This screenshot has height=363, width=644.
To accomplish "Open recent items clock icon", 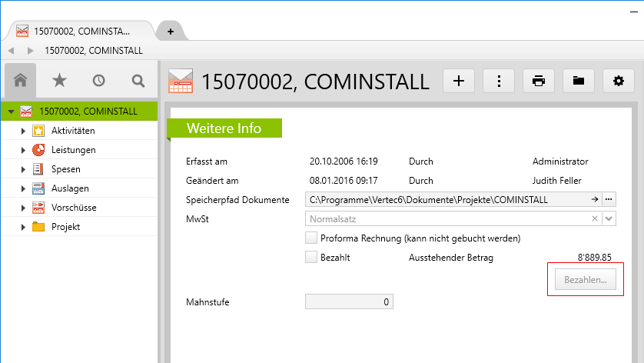I will tap(98, 81).
